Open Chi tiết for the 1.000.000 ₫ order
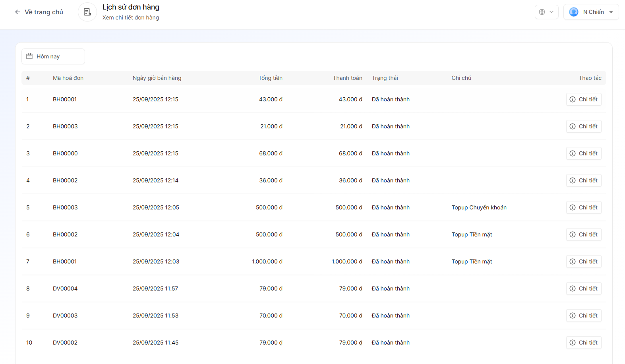Viewport: 625px width, 364px height. [x=584, y=261]
